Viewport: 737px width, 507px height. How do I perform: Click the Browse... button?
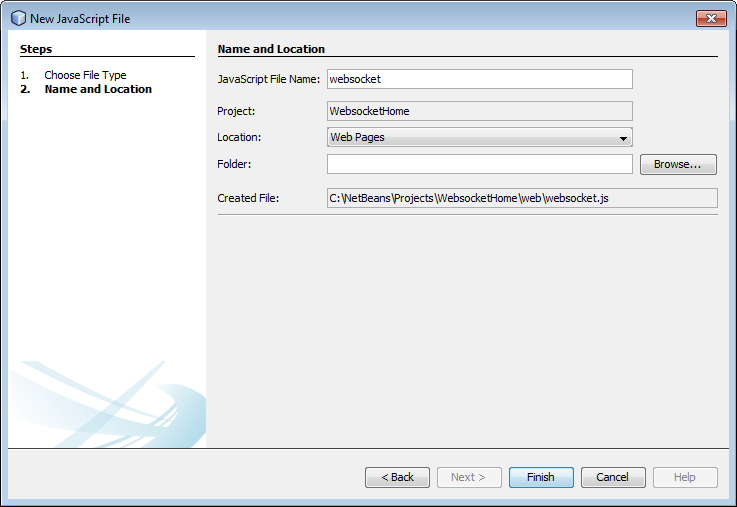pos(678,164)
